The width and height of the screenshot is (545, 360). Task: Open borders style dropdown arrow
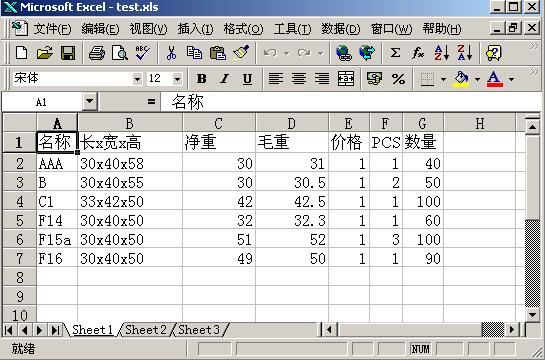tap(443, 79)
